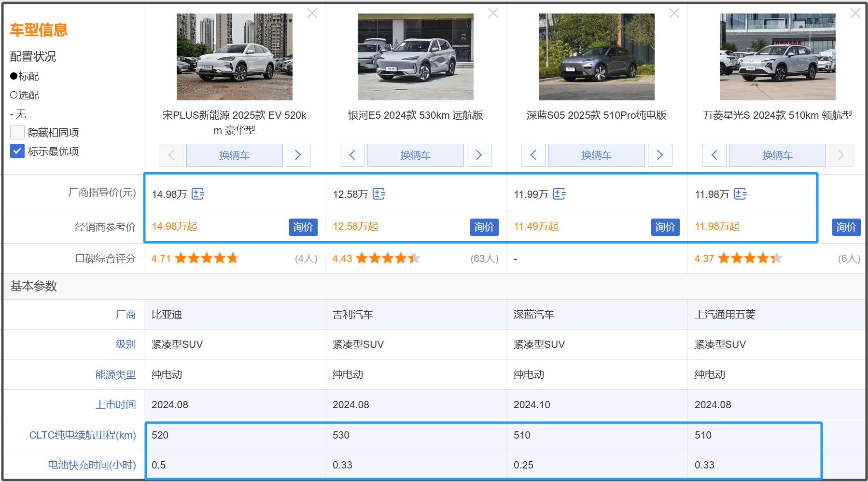Open 银河E5 2024款 530km 远航版 title
Image resolution: width=868 pixels, height=482 pixels.
click(416, 115)
